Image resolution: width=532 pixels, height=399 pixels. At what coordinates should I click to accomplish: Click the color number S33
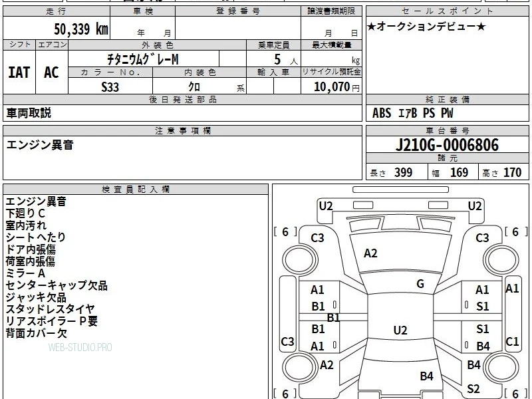[x=110, y=87]
